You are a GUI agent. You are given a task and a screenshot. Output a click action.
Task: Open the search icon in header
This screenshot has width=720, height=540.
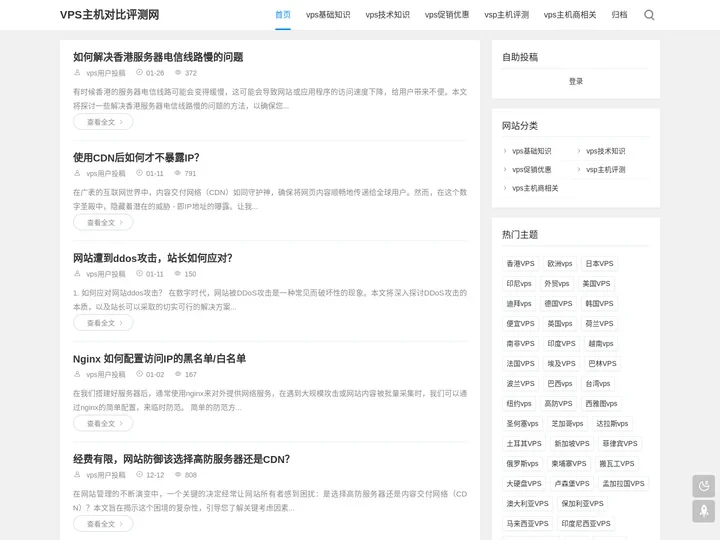(x=649, y=15)
